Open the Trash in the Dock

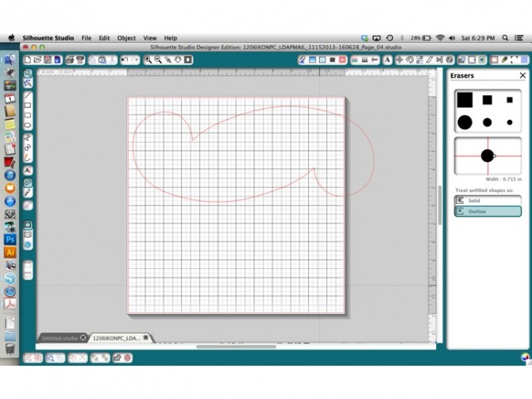pos(10,348)
